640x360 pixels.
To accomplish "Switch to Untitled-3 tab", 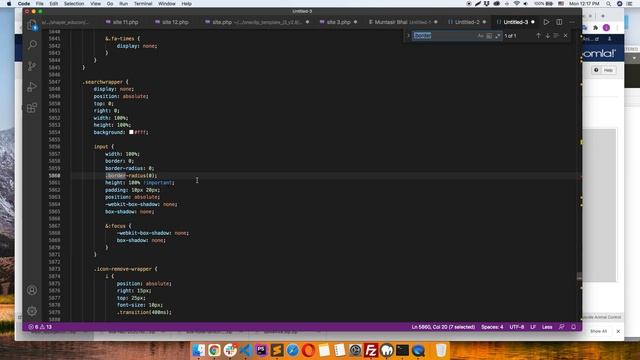I will click(x=516, y=22).
